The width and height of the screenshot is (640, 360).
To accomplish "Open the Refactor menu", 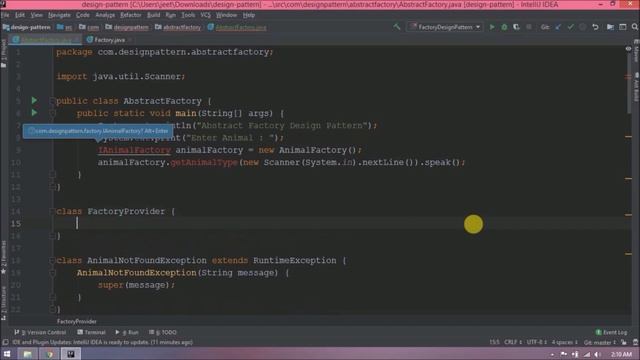I will pos(131,15).
